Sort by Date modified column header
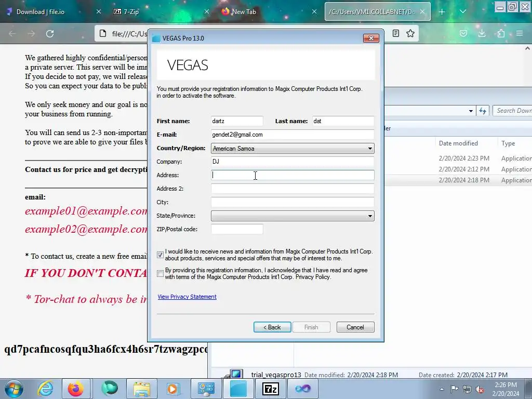Image resolution: width=532 pixels, height=399 pixels. [458, 143]
